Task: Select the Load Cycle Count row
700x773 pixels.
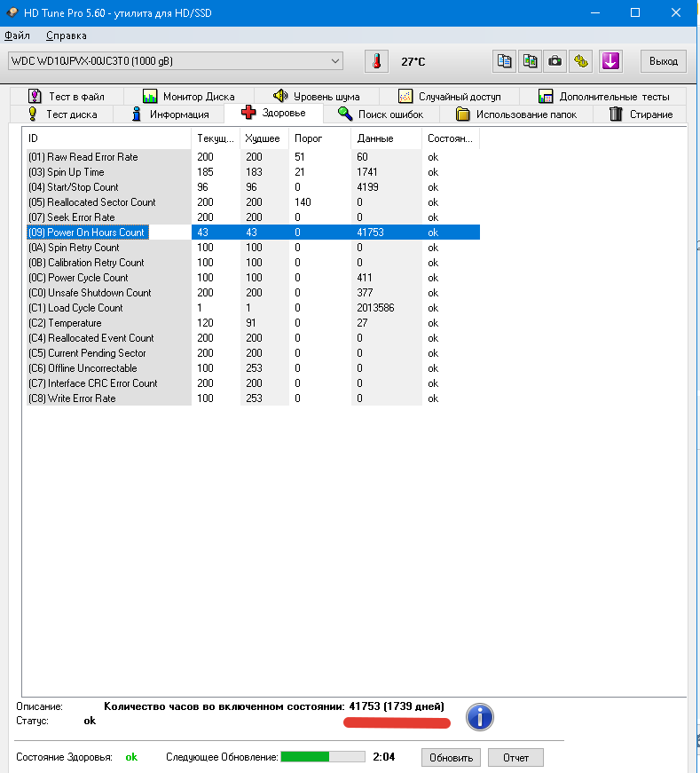Action: click(85, 308)
